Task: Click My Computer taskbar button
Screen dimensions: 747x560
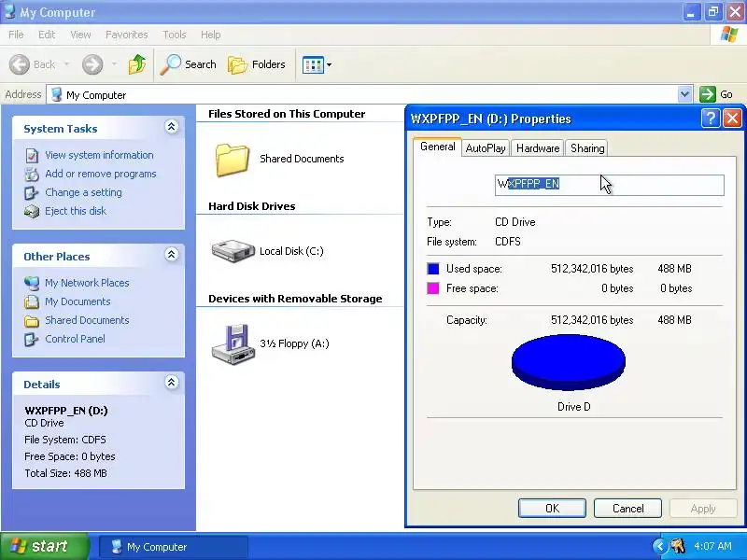Action: (174, 547)
